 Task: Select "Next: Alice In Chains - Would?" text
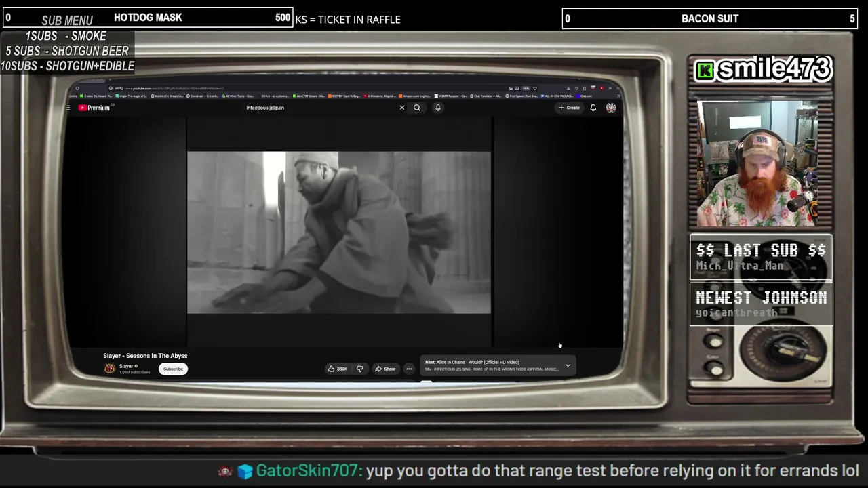(472, 362)
